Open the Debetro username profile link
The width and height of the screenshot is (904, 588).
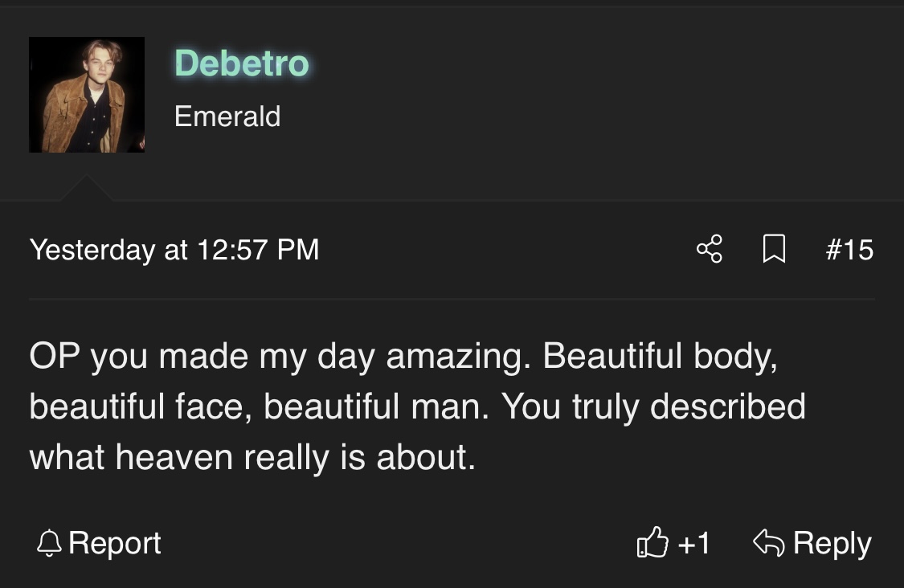tap(241, 63)
